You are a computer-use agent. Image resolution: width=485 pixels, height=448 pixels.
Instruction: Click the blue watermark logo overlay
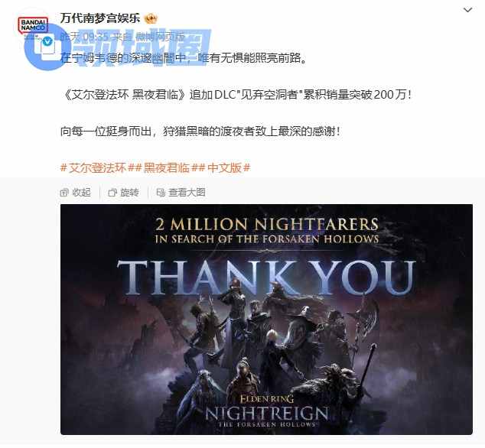(118, 48)
